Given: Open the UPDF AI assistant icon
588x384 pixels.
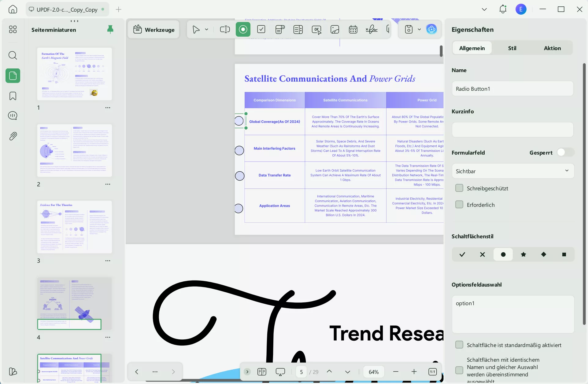Looking at the screenshot, I should coord(431,29).
